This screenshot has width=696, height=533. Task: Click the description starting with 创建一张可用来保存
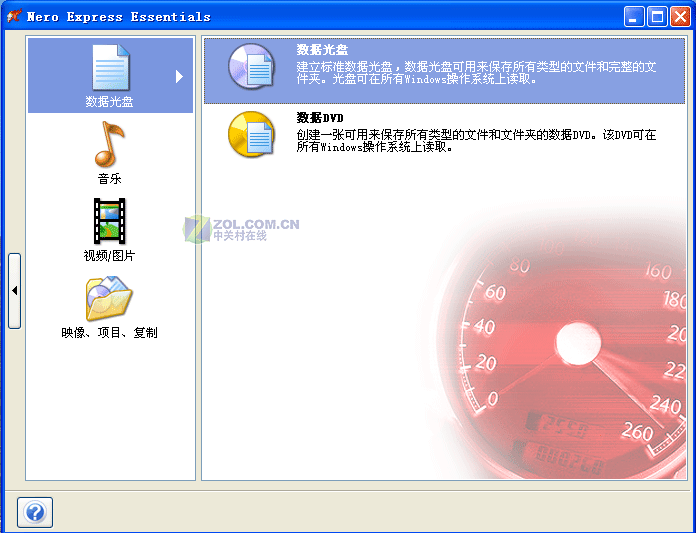pos(476,141)
